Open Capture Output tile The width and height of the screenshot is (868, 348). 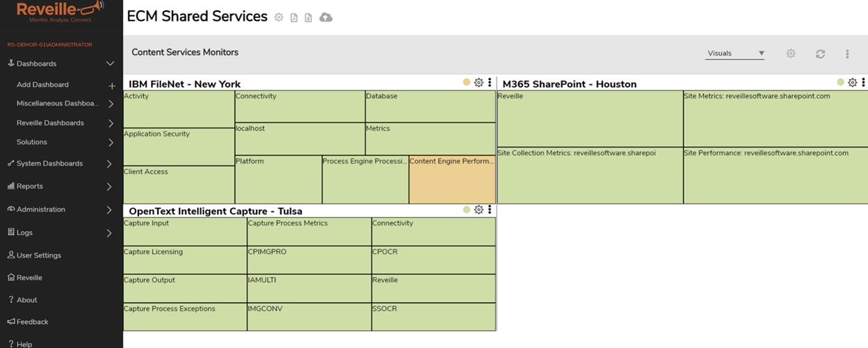tap(185, 289)
